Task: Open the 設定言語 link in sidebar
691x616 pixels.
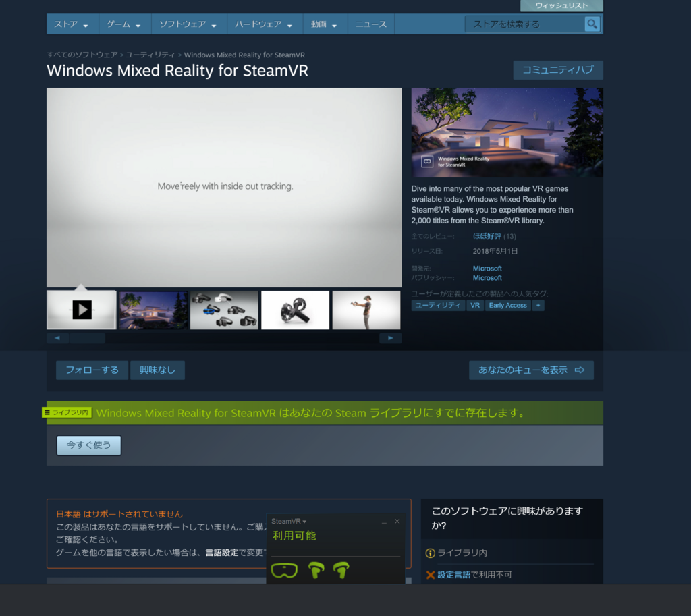Action: 453,575
